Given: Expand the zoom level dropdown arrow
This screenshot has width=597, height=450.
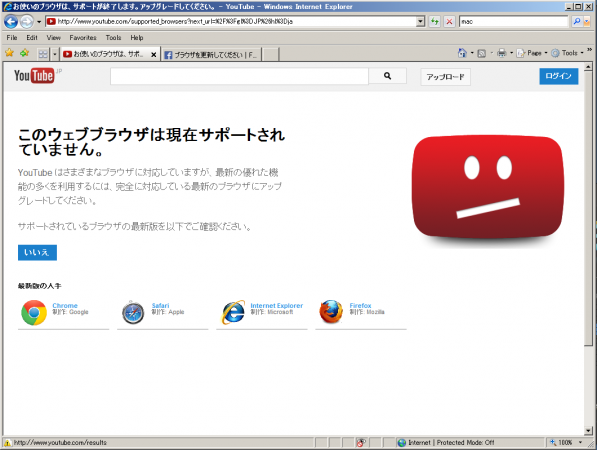Looking at the screenshot, I should pos(580,442).
